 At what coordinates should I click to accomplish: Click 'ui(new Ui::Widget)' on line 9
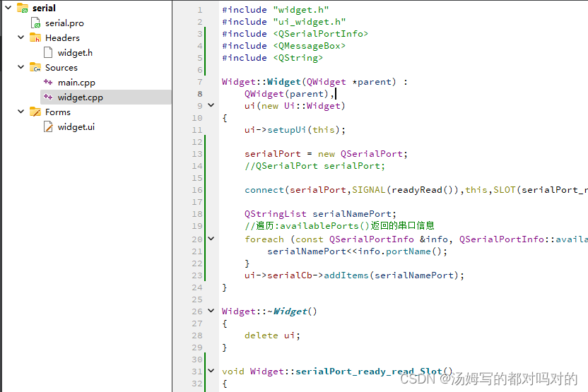tap(295, 106)
